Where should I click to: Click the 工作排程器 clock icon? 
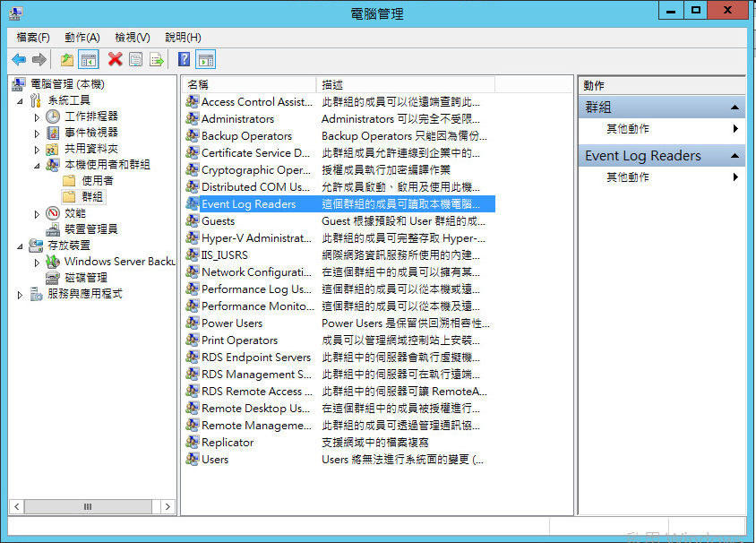coord(53,116)
